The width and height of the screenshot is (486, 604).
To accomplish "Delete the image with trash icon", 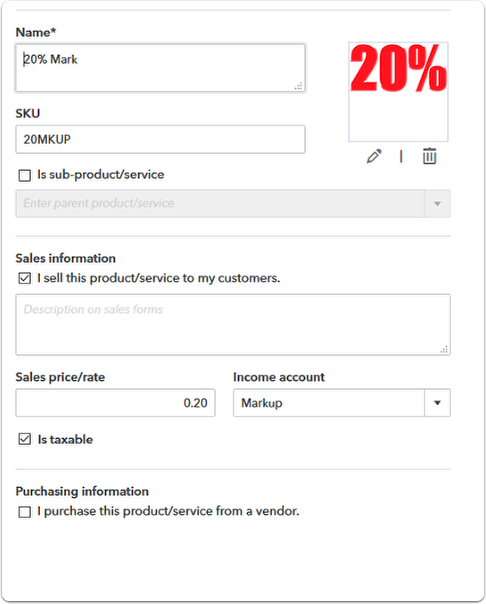I will [x=429, y=156].
